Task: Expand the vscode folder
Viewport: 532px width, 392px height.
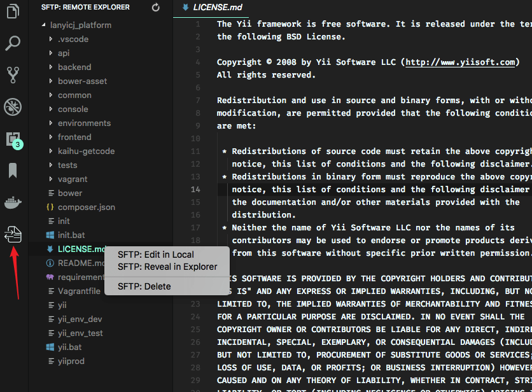Action: tap(72, 39)
